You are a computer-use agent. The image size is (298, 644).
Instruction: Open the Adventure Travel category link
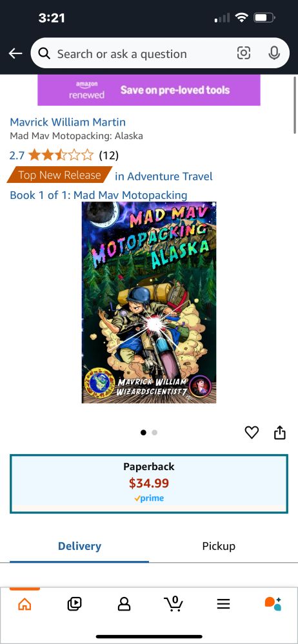[164, 176]
